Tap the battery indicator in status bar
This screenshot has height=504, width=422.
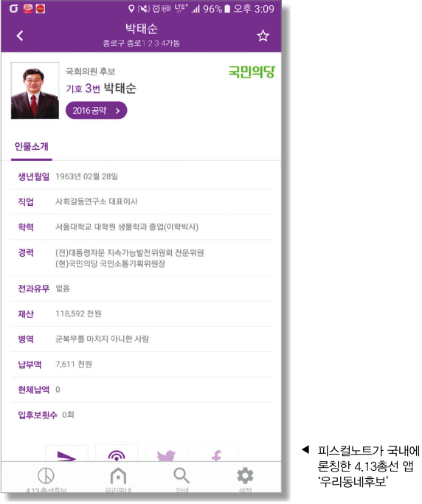227,8
